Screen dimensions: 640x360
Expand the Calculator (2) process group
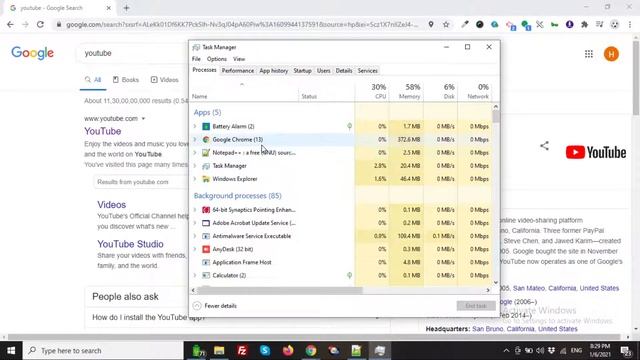195,275
